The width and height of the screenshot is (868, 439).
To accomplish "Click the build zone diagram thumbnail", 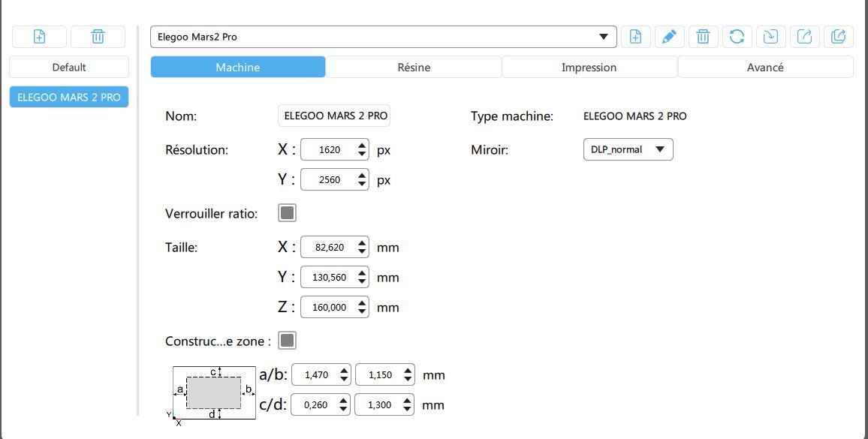I will point(212,395).
